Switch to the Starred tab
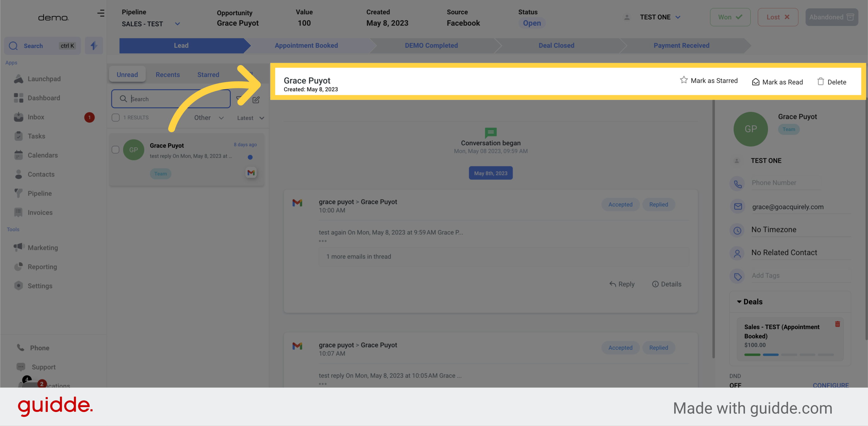 point(208,74)
